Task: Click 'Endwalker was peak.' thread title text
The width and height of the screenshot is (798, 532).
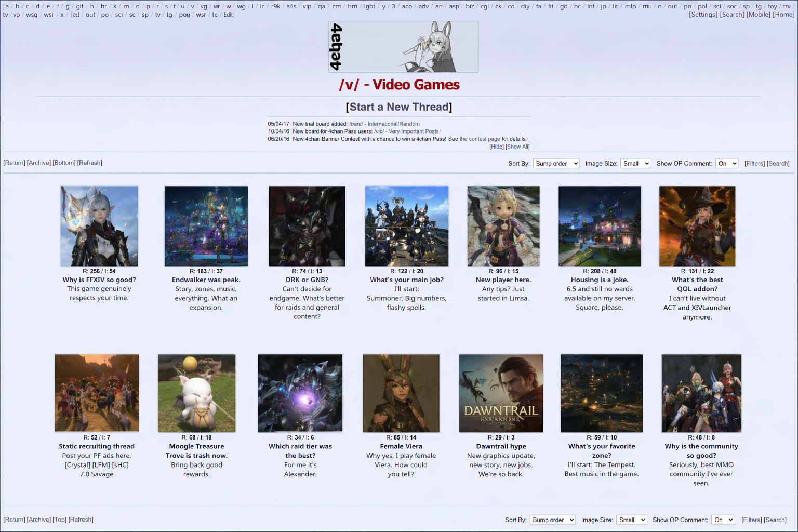Action: click(206, 280)
